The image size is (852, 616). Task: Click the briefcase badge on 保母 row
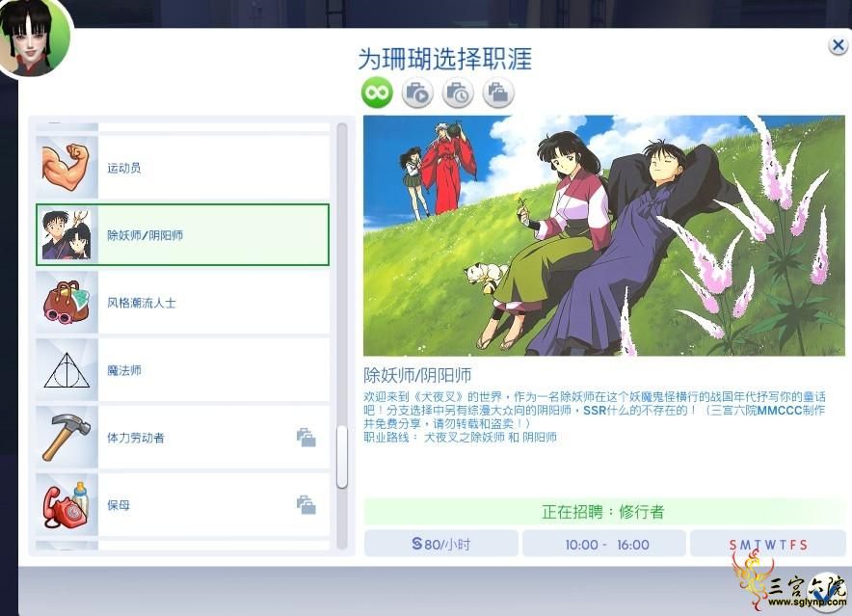point(306,505)
